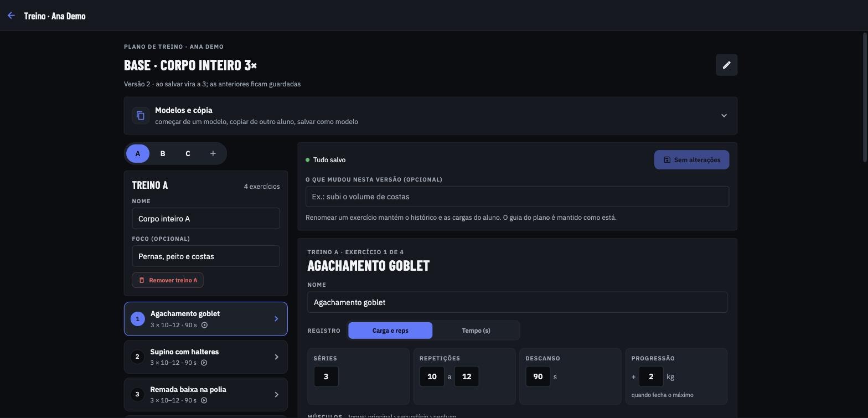Click the BASE · CORPO INTEIRO 3× title
This screenshot has width=868, height=418.
tap(190, 65)
